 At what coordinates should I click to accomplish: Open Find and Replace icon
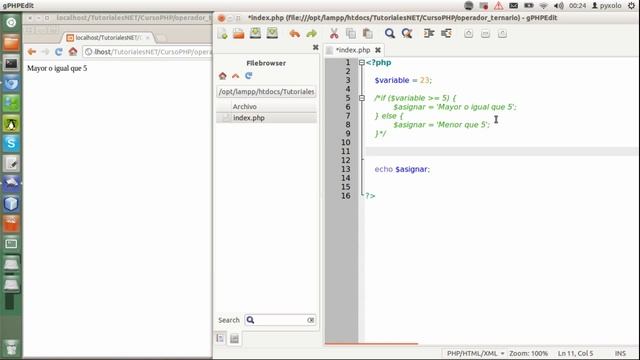coord(407,33)
